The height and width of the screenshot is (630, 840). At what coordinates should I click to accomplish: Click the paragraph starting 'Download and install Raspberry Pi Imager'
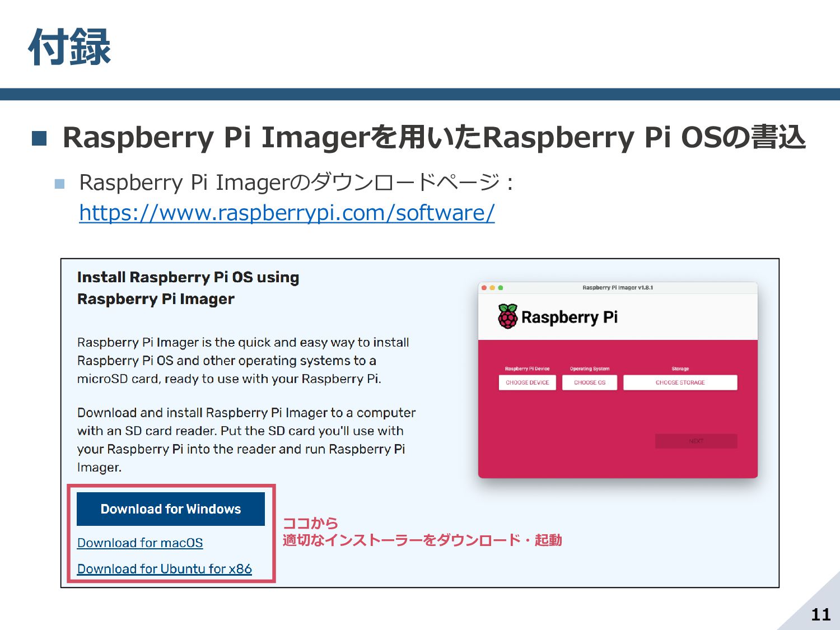click(x=246, y=440)
